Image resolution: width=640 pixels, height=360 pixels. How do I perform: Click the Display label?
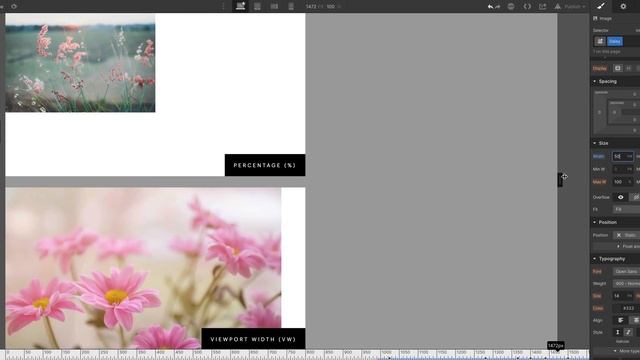[600, 68]
